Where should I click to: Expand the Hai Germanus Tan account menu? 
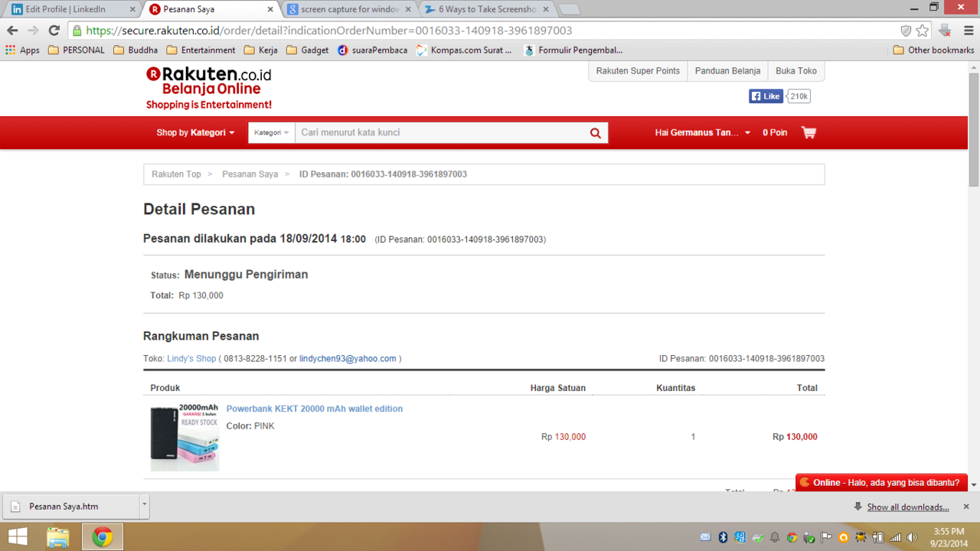click(x=702, y=132)
